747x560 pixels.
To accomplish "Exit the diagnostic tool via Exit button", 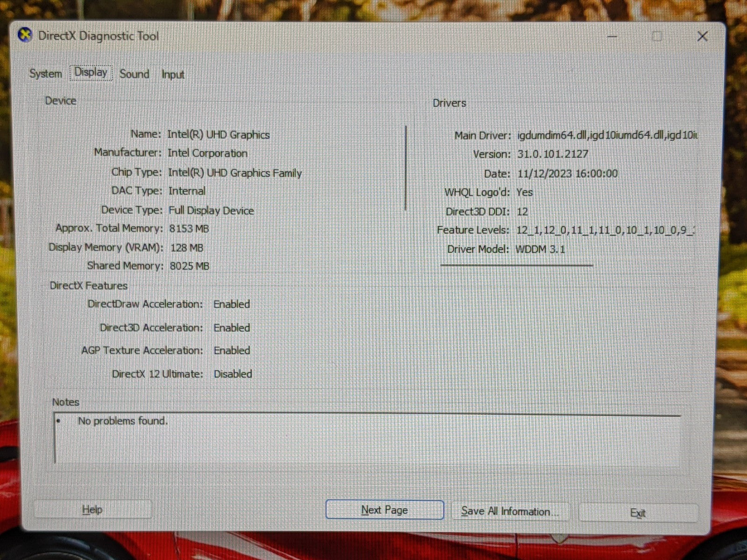I will [638, 513].
